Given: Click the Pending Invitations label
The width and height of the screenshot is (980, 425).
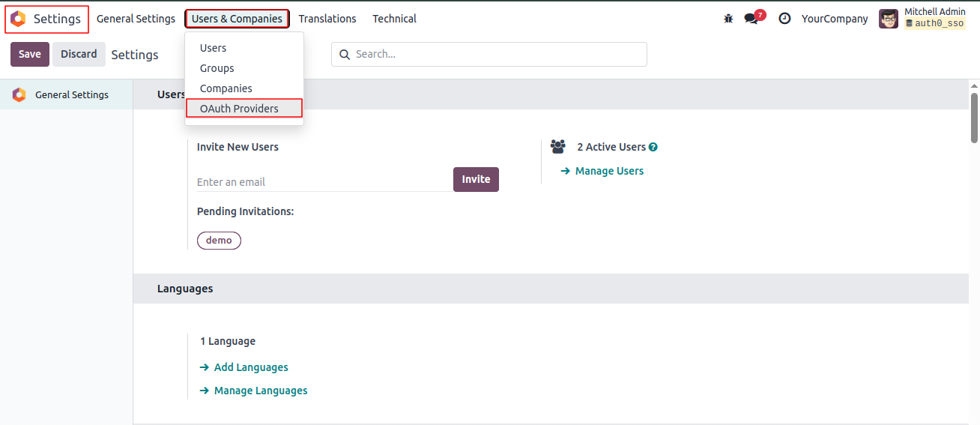Looking at the screenshot, I should pyautogui.click(x=245, y=211).
